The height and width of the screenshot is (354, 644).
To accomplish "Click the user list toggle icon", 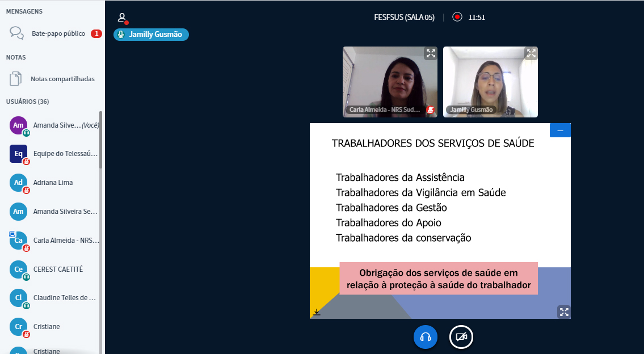I will point(122,18).
